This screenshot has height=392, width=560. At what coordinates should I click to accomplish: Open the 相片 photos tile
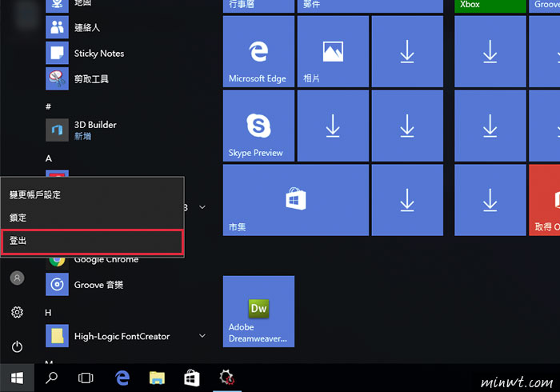pyautogui.click(x=333, y=51)
